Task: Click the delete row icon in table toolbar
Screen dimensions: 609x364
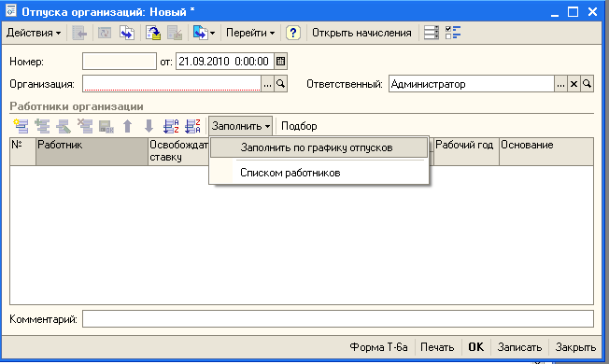Action: pos(85,126)
